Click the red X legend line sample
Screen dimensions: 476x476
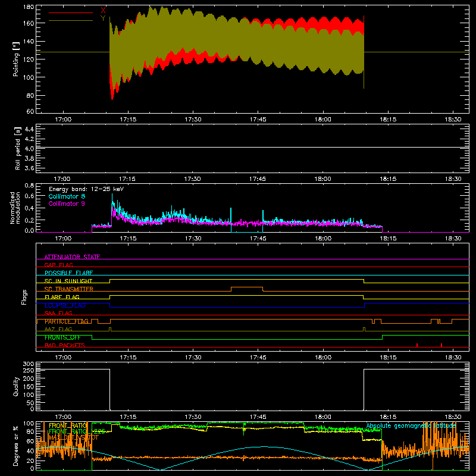(x=71, y=12)
